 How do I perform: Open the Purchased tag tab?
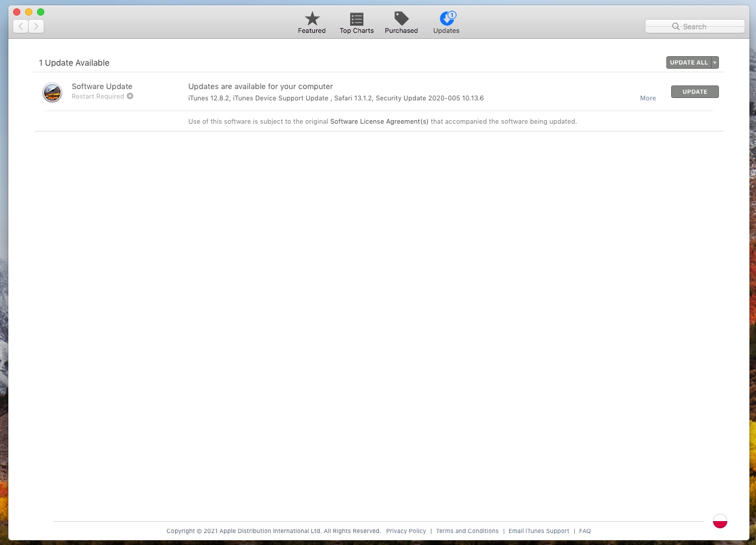tap(401, 23)
